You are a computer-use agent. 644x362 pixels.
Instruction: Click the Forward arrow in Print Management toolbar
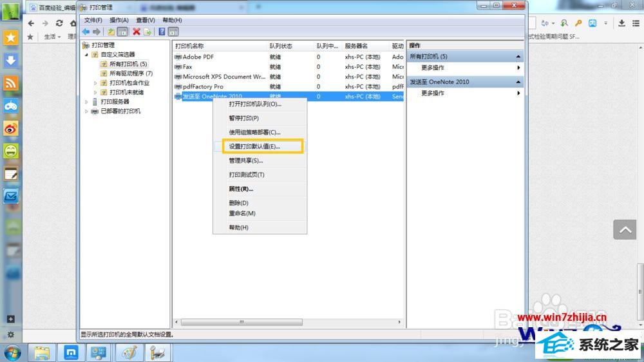(x=97, y=32)
